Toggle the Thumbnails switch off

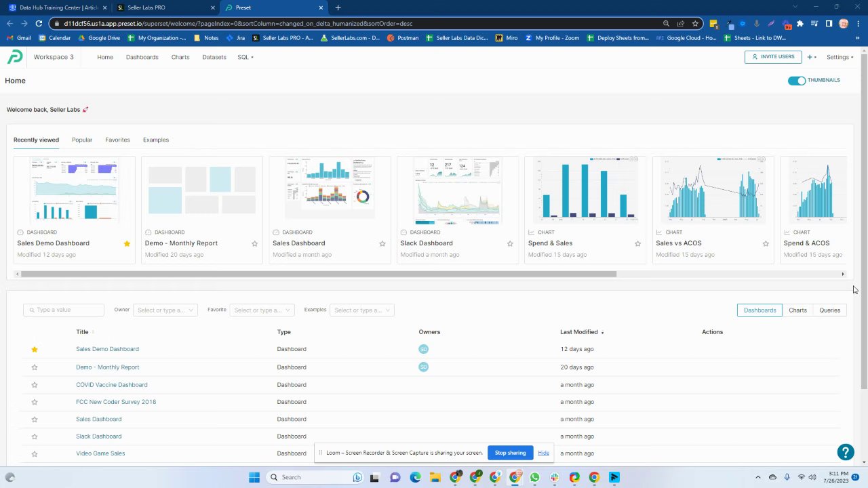797,80
